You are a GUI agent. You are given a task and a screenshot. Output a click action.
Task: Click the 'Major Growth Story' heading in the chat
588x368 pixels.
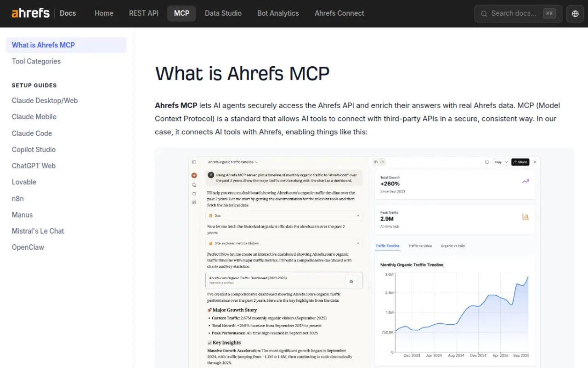tap(232, 310)
